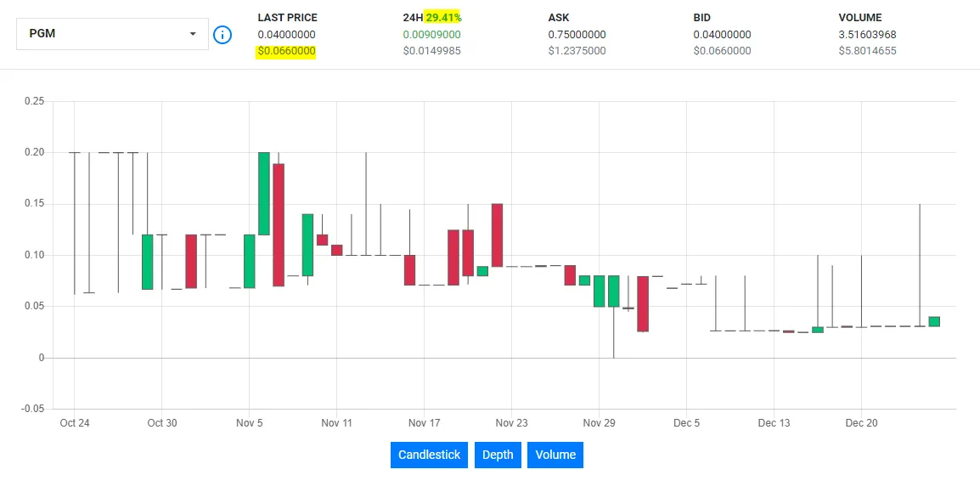Click the Nov 5 date axis label
This screenshot has height=492, width=980.
250,423
